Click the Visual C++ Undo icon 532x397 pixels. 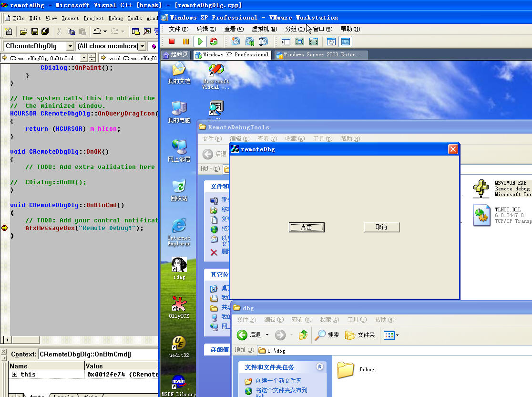tap(97, 31)
